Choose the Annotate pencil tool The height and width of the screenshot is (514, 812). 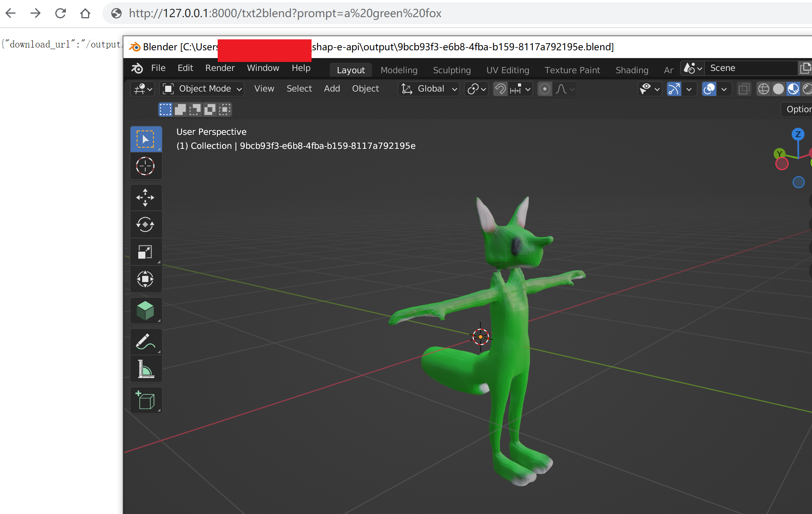click(x=145, y=342)
